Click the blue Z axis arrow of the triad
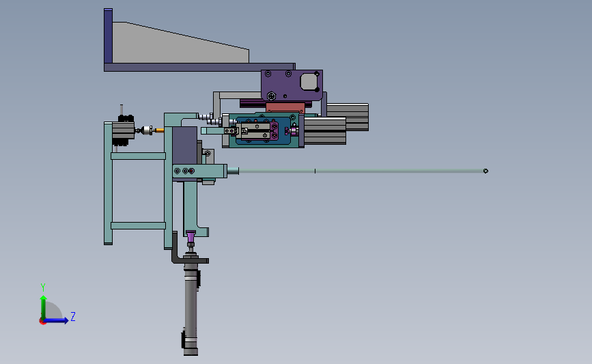This screenshot has height=364, width=592. coord(57,320)
